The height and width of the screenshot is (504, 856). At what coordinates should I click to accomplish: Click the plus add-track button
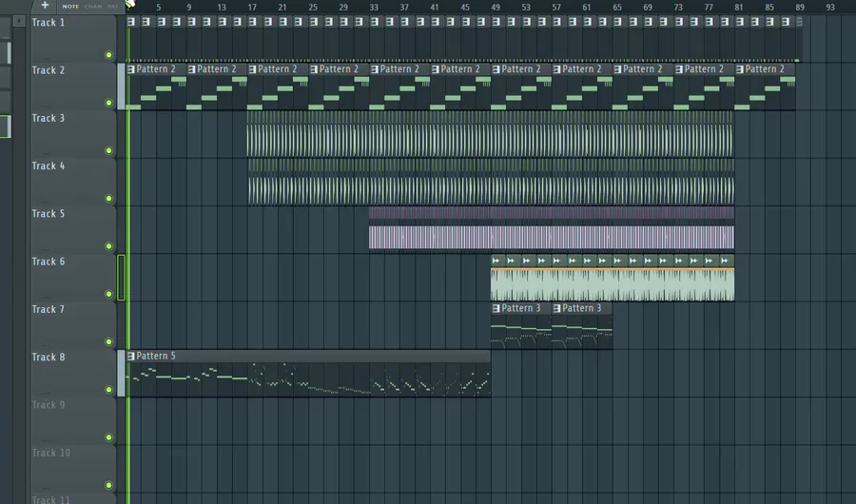pos(45,6)
